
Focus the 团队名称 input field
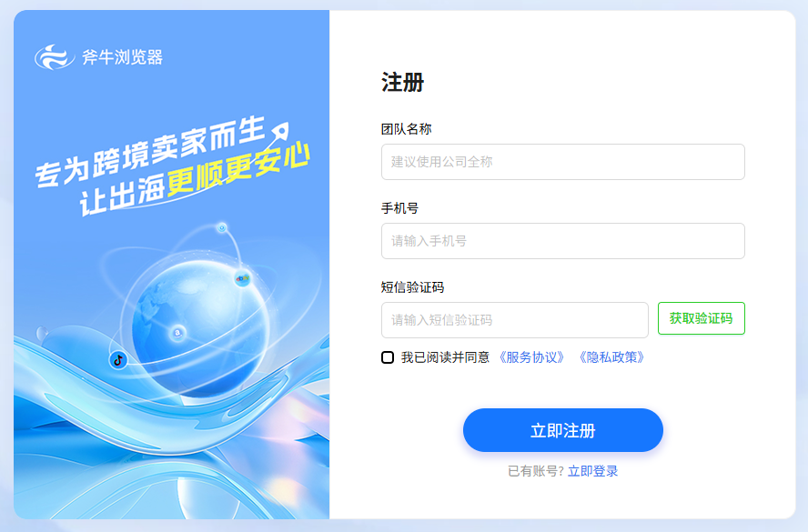(562, 162)
